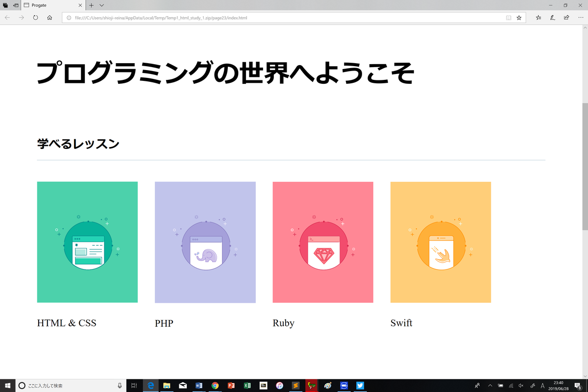The image size is (588, 392).
Task: Switch to the Progate tab
Action: pyautogui.click(x=53, y=5)
